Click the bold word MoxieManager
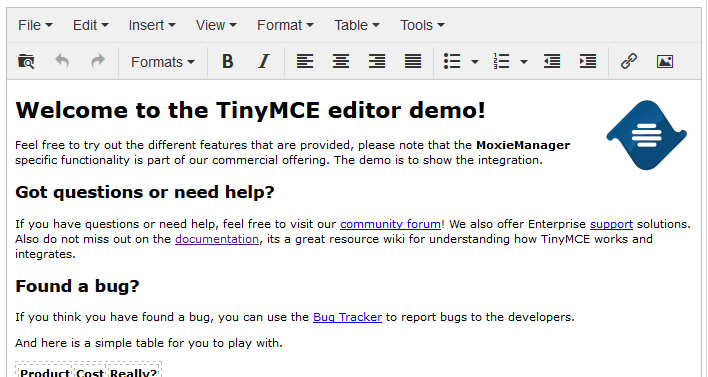 pos(523,145)
